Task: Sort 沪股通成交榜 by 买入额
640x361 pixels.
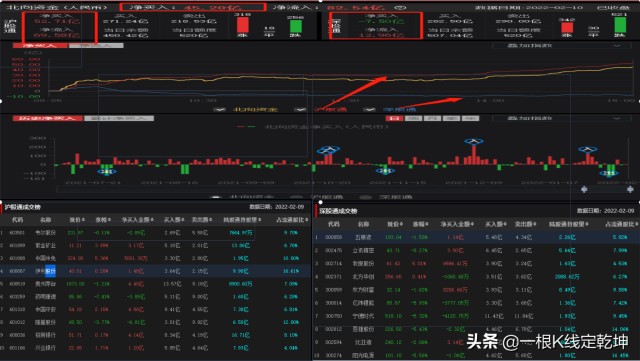Action: point(174,220)
